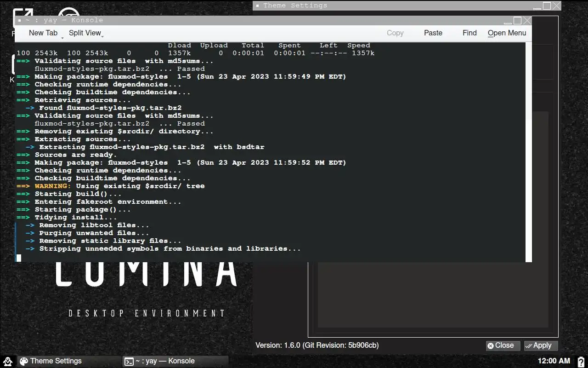
Task: Click the 'Found fluxmod-styles-pkg.tar.bz2' line
Action: (x=104, y=108)
